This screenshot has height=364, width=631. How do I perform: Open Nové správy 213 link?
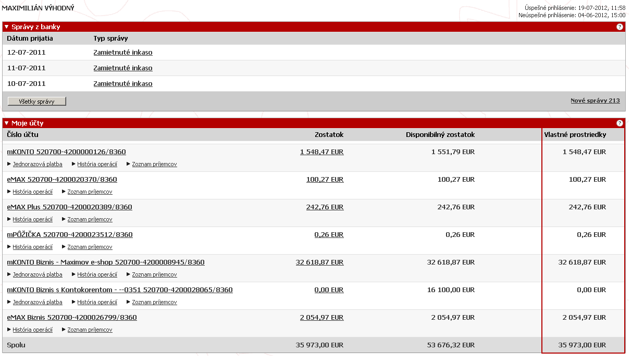[x=595, y=101]
